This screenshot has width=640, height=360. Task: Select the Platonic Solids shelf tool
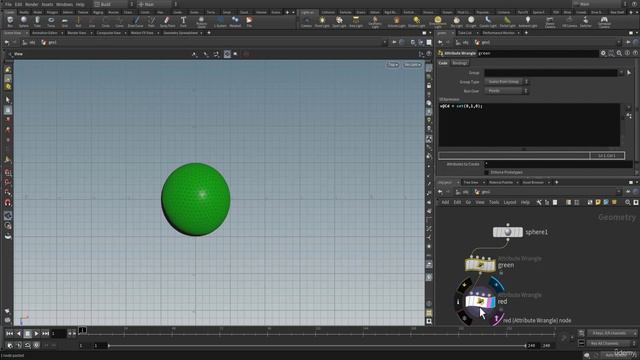click(201, 22)
